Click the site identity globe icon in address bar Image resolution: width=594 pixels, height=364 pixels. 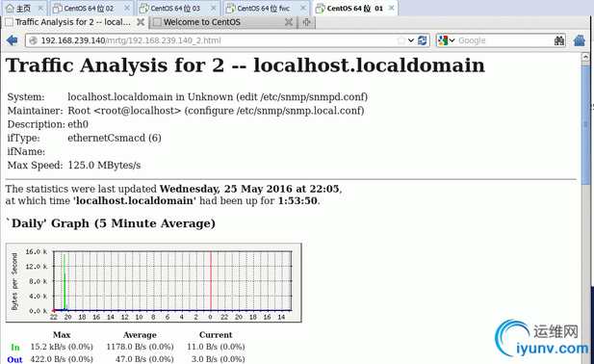coord(34,40)
